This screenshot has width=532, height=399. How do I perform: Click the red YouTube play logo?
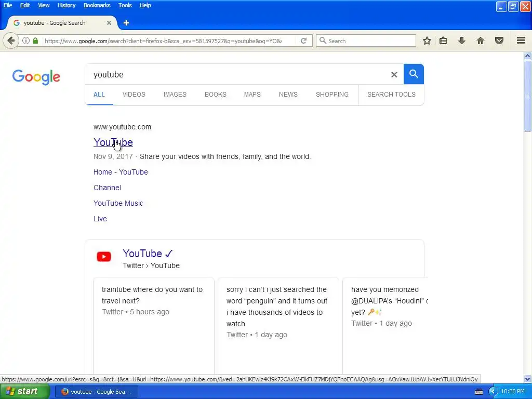pyautogui.click(x=104, y=257)
